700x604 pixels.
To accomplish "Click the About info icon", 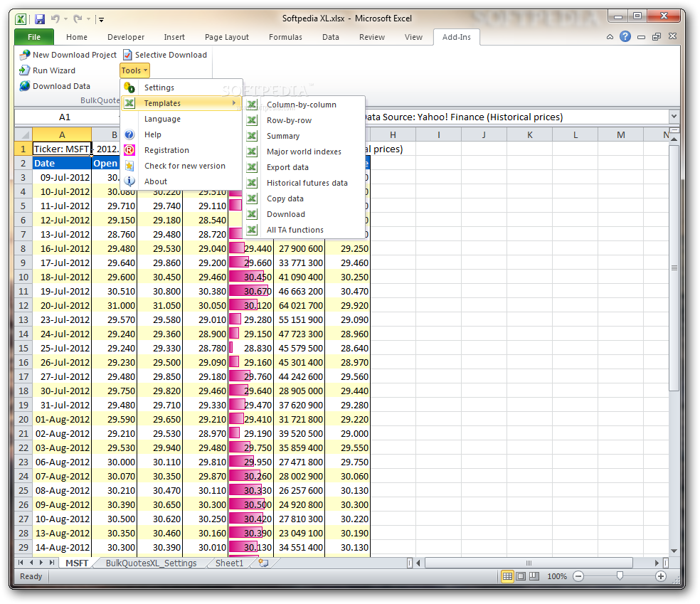I will pyautogui.click(x=129, y=181).
